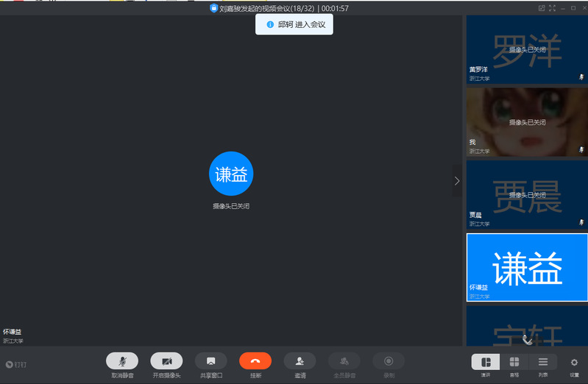
Task: Click the 全员静音 mute-all icon
Action: pyautogui.click(x=344, y=361)
